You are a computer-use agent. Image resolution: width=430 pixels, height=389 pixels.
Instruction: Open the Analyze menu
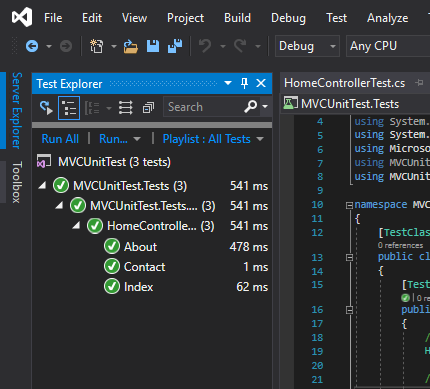tap(387, 18)
